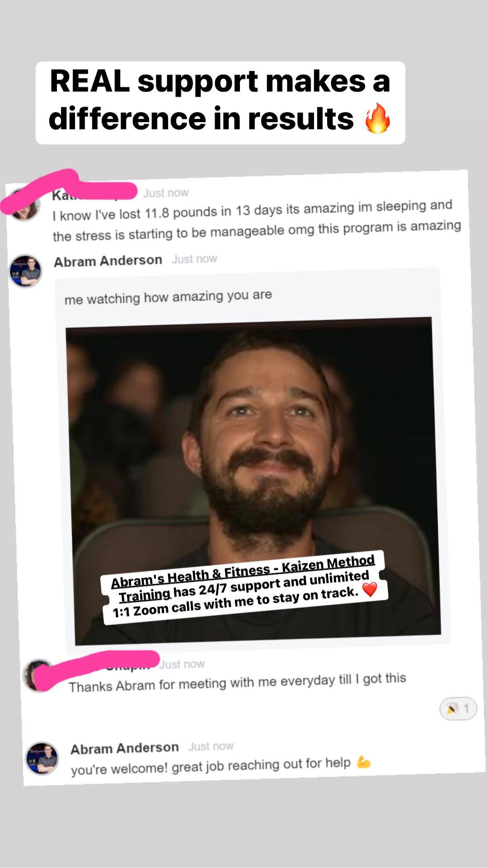Select the REAL support makes a difference headline

click(220, 100)
